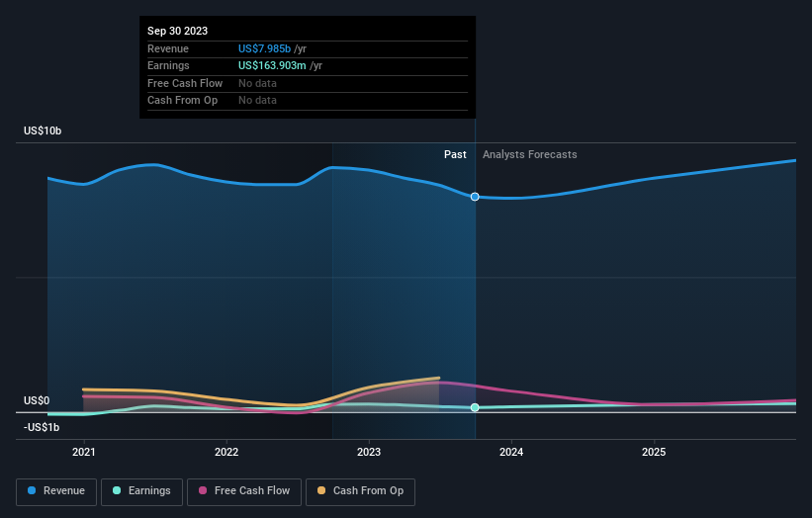Toggle the Free Cash Flow legend button

point(244,491)
